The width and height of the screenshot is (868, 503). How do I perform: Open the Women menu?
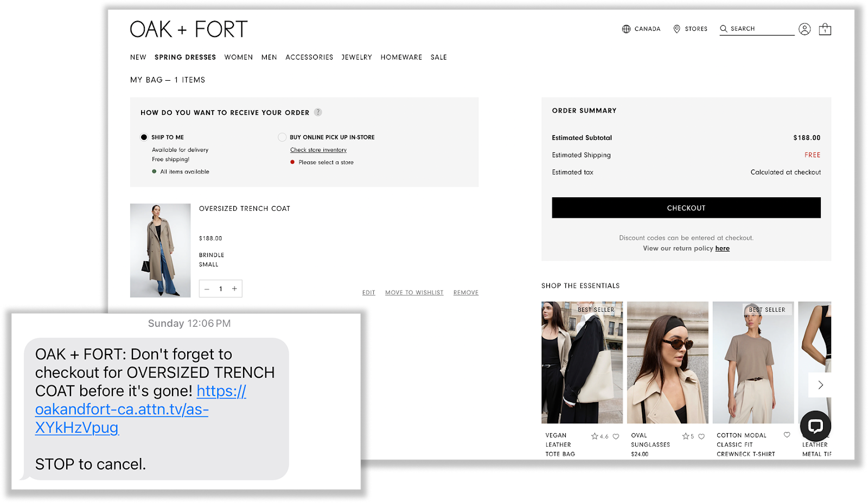[239, 57]
